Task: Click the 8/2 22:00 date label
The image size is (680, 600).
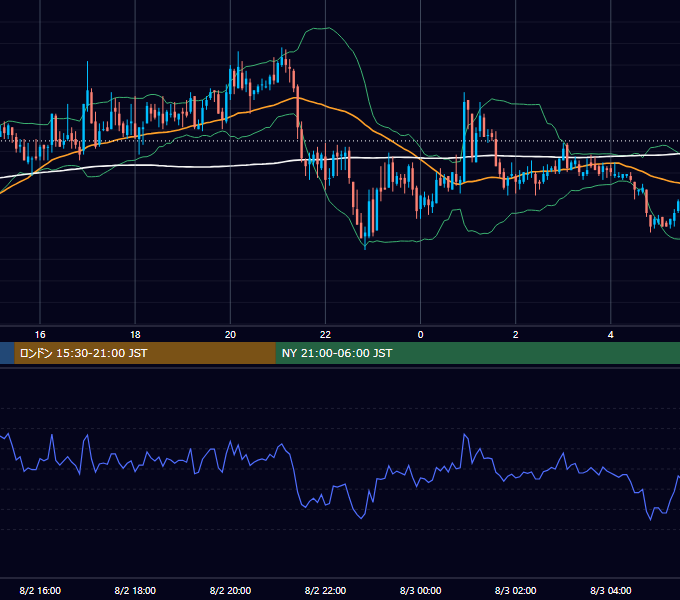Action: (325, 590)
